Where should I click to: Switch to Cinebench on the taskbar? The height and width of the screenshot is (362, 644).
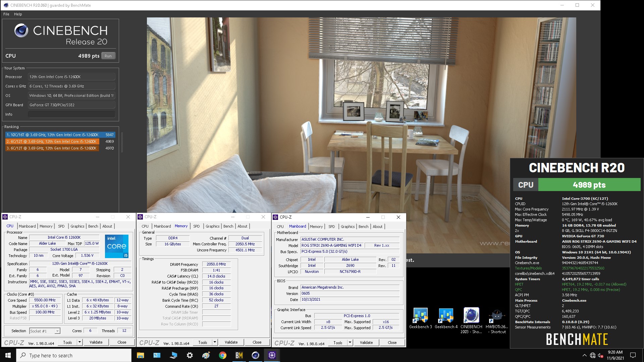256,355
